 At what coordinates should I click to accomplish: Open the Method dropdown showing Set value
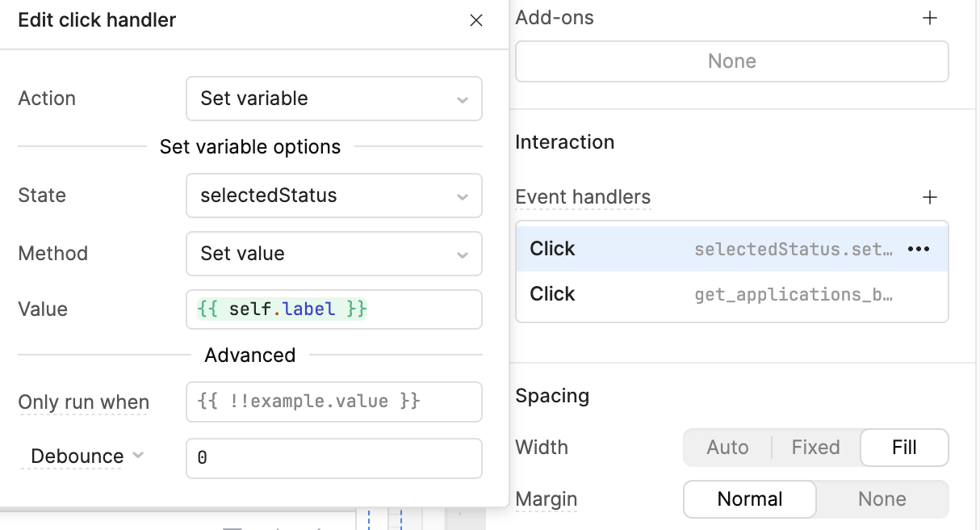[333, 254]
